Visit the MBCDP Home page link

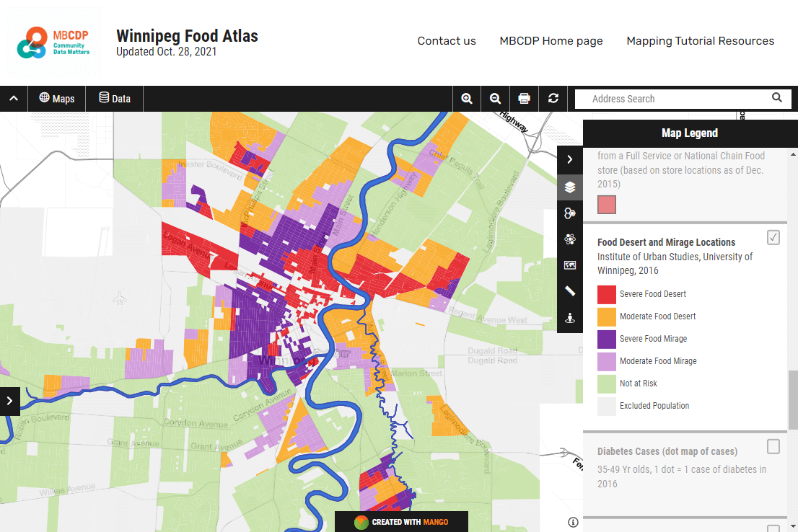point(551,41)
